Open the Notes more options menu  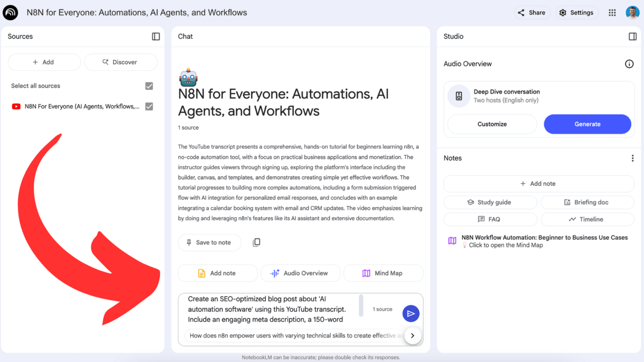coord(633,158)
